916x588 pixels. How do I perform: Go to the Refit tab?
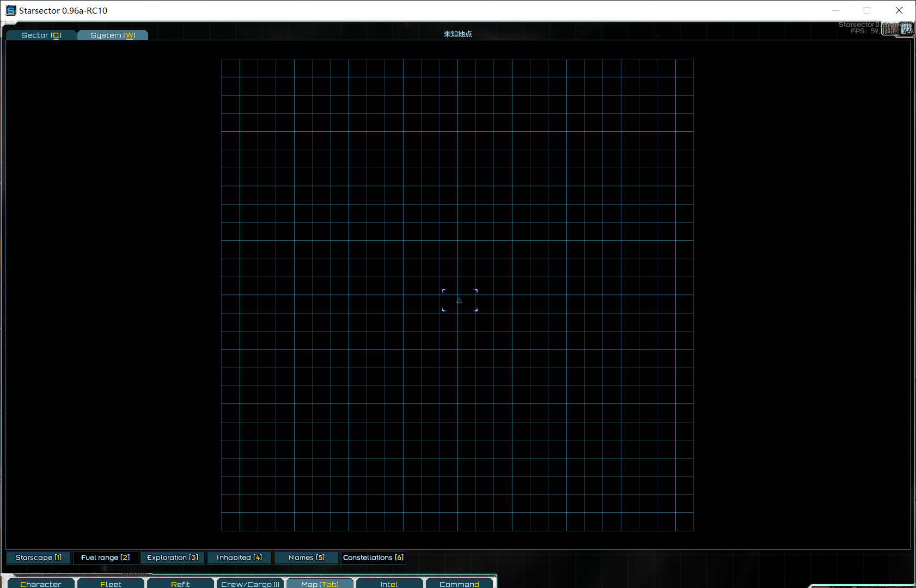tap(180, 584)
